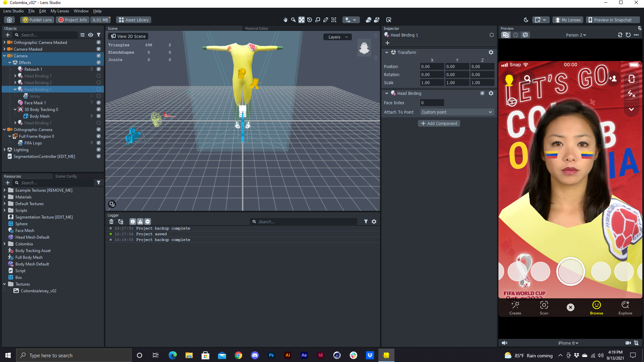Select the Rotate tool in toolbar

point(310,20)
